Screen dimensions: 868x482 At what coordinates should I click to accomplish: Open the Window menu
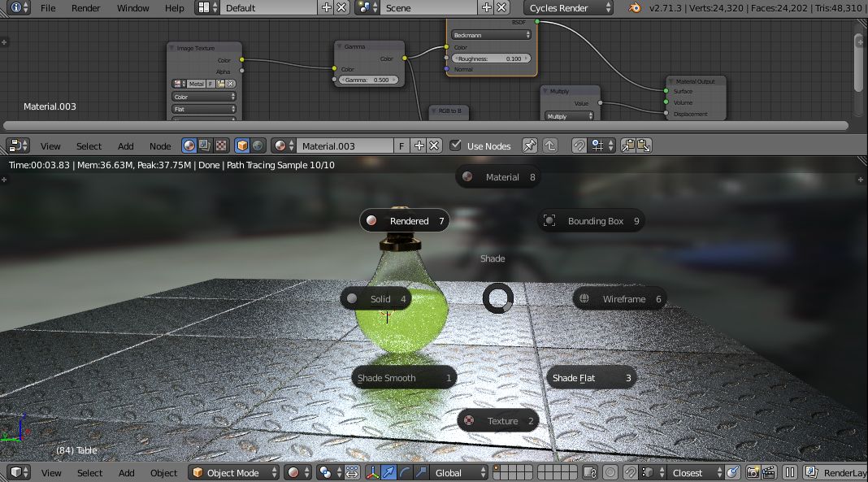[132, 8]
